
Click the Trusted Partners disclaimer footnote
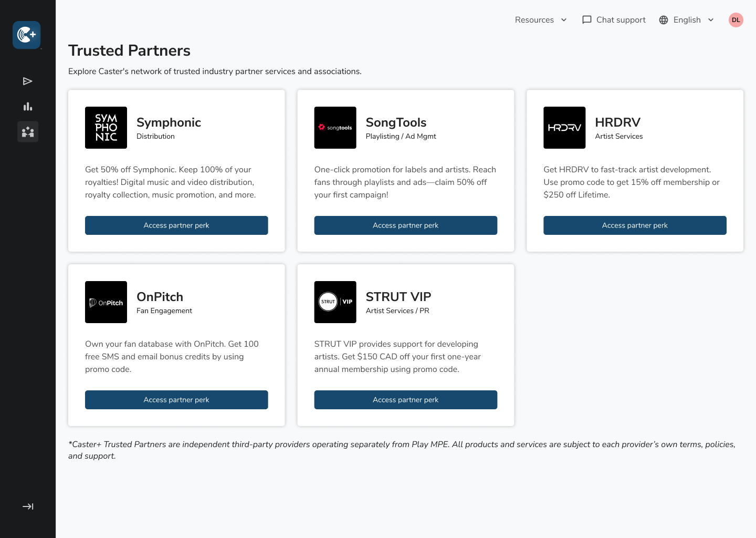[402, 450]
